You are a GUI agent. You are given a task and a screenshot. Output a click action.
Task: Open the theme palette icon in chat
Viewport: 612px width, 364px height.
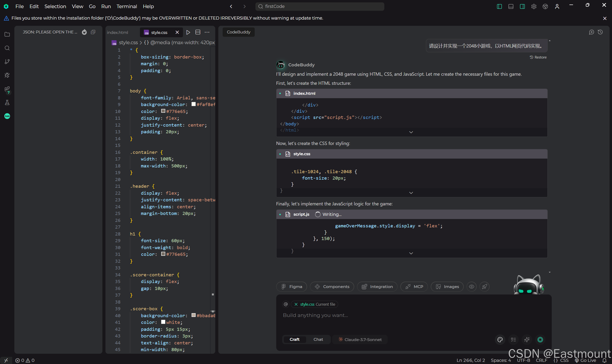500,339
